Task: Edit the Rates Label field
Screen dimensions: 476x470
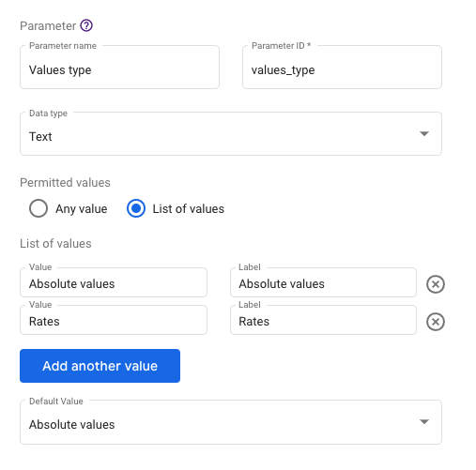Action: pyautogui.click(x=323, y=320)
